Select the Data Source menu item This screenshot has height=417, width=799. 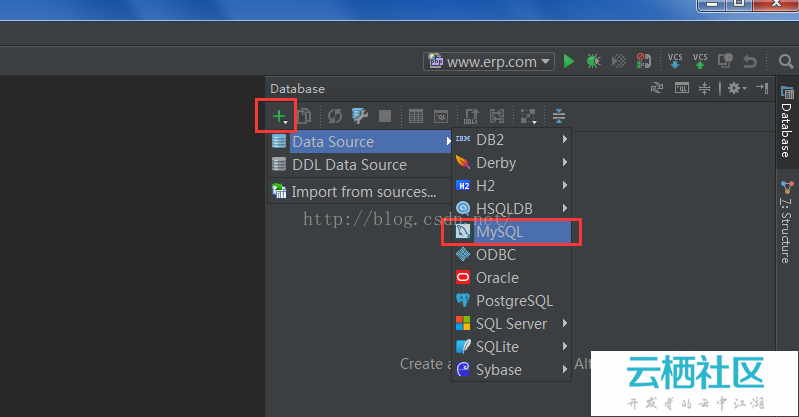click(x=360, y=142)
